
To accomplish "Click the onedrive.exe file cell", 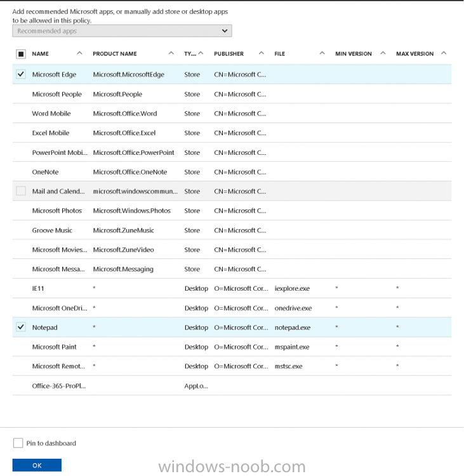I will tap(293, 308).
